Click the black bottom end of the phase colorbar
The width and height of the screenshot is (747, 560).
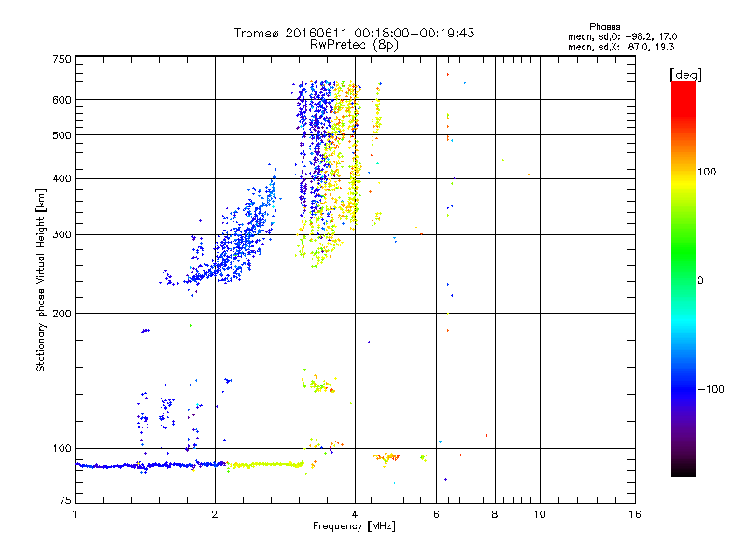[x=684, y=470]
